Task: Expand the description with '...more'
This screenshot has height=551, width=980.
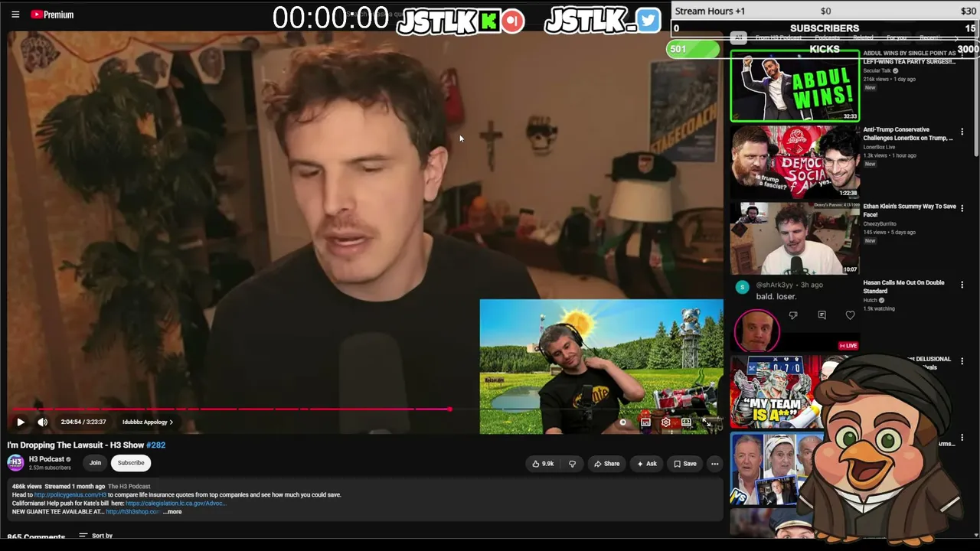Action: tap(172, 512)
